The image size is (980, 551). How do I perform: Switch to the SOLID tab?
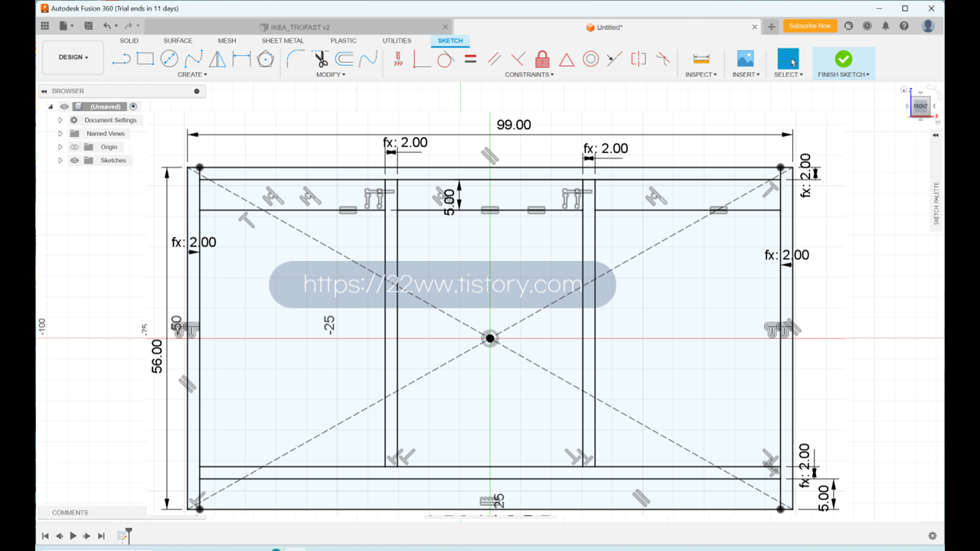pos(129,41)
